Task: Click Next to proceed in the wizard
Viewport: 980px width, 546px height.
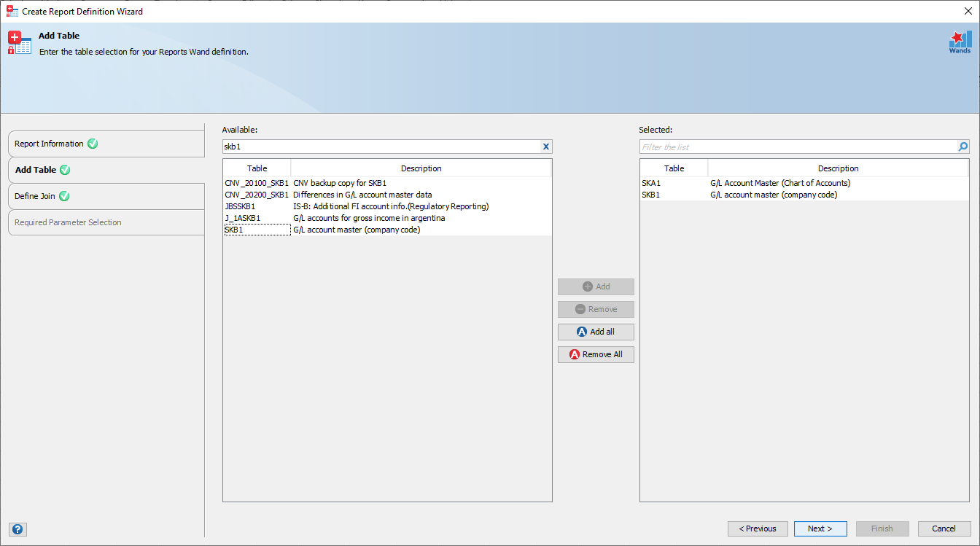Action: tap(820, 529)
